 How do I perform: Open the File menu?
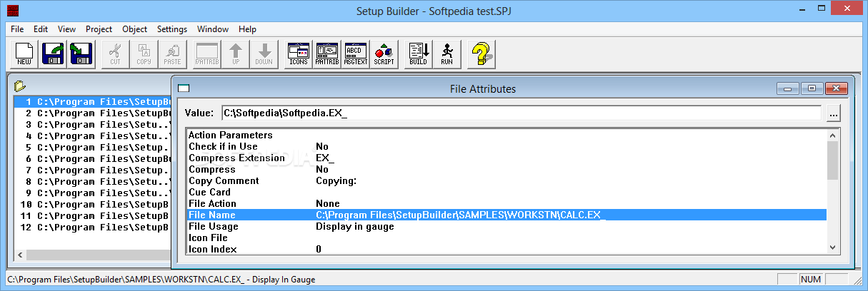(17, 29)
